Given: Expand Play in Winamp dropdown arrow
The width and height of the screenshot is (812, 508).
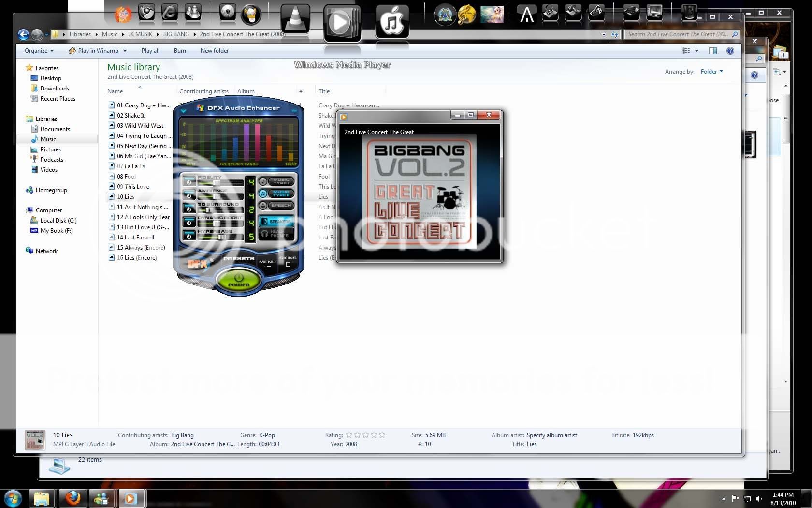Looking at the screenshot, I should (x=125, y=51).
